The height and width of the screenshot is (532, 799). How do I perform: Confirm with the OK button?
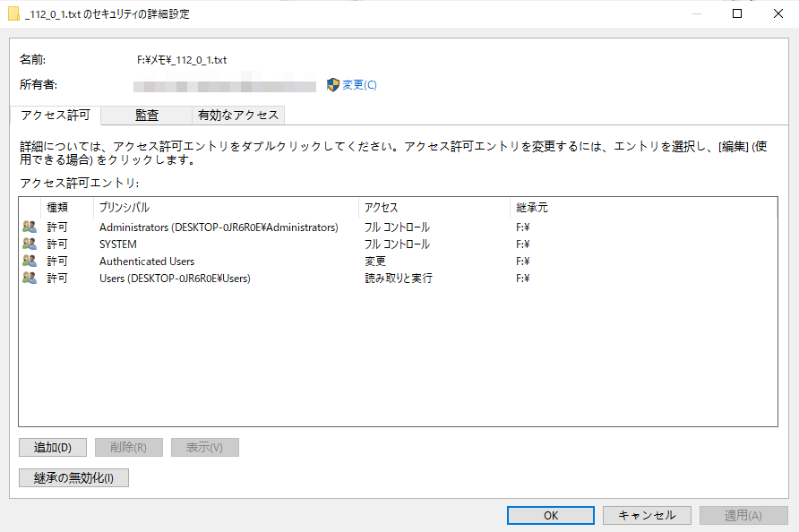(x=551, y=515)
